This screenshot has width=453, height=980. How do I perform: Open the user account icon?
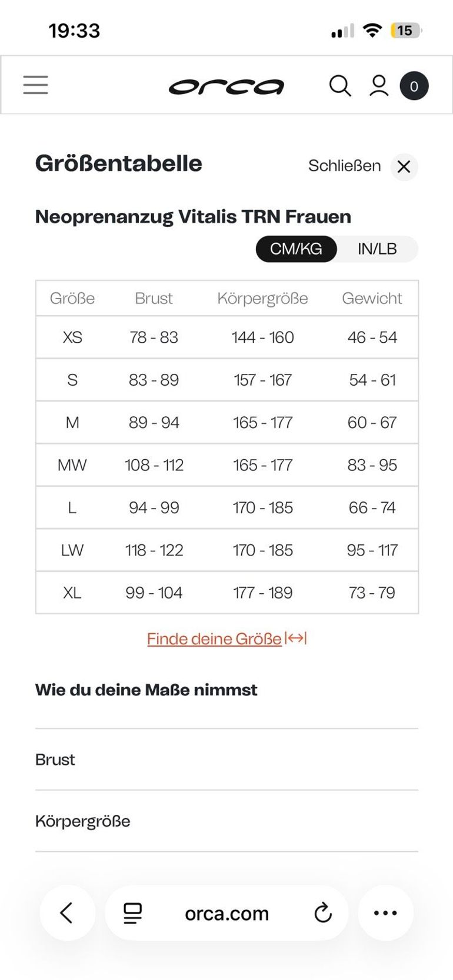pyautogui.click(x=379, y=86)
